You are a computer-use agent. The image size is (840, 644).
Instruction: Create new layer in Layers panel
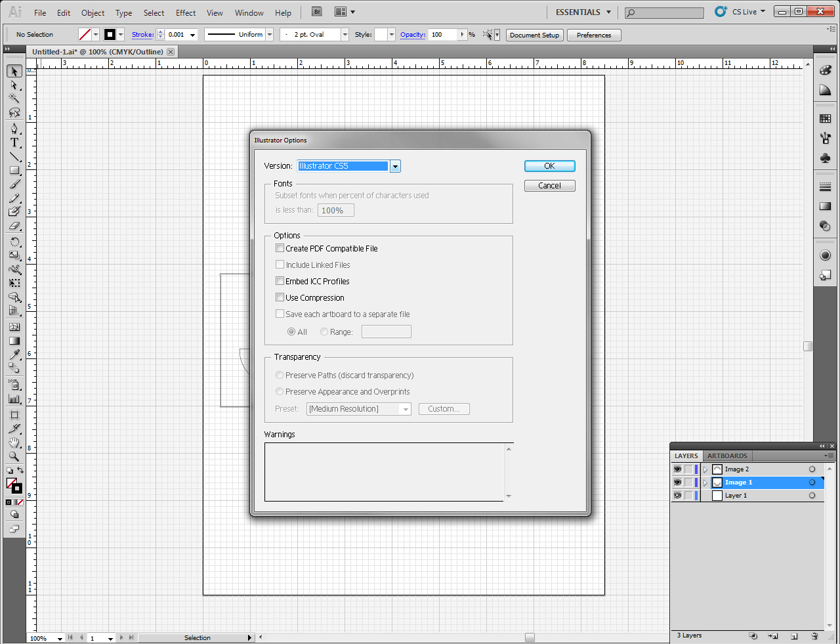[x=794, y=636]
